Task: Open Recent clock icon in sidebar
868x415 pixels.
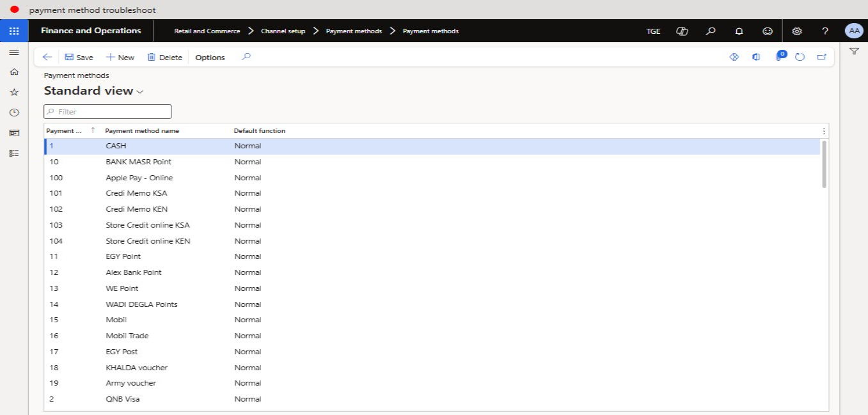Action: coord(14,113)
